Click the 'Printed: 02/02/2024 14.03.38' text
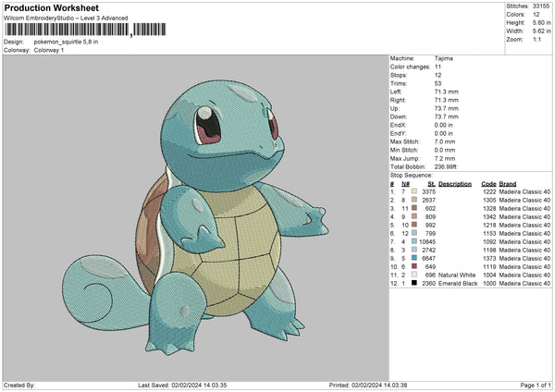555x392 pixels. coord(368,385)
